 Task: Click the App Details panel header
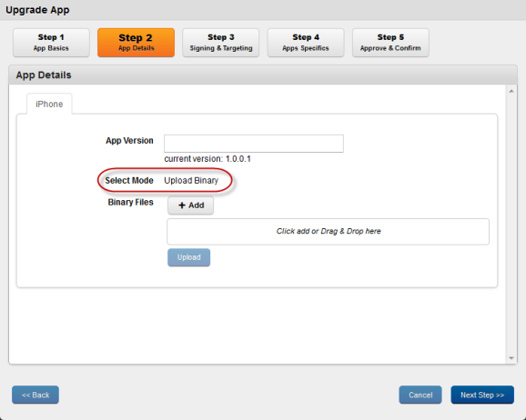click(x=263, y=75)
